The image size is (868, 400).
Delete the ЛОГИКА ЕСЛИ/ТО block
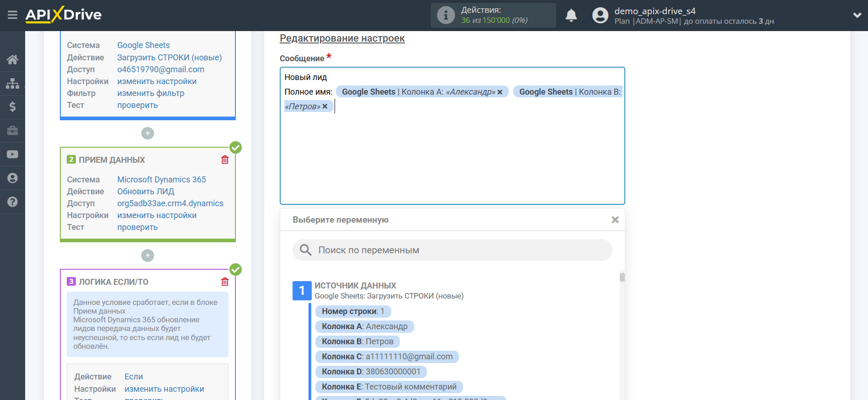(225, 282)
